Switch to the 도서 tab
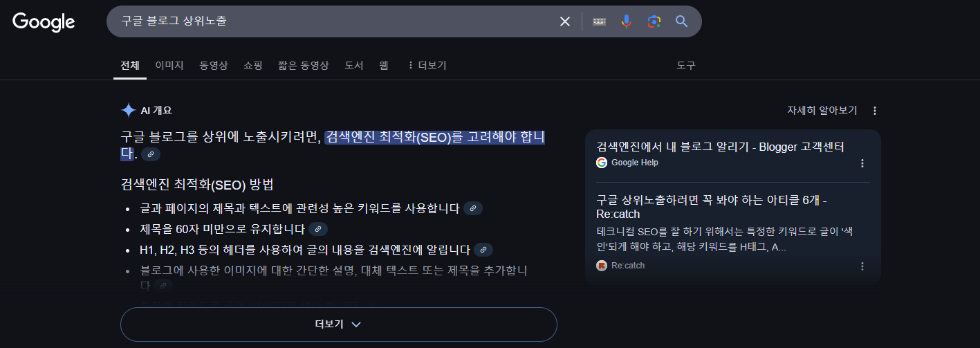Screen dimensions: 980x348 click(354, 66)
